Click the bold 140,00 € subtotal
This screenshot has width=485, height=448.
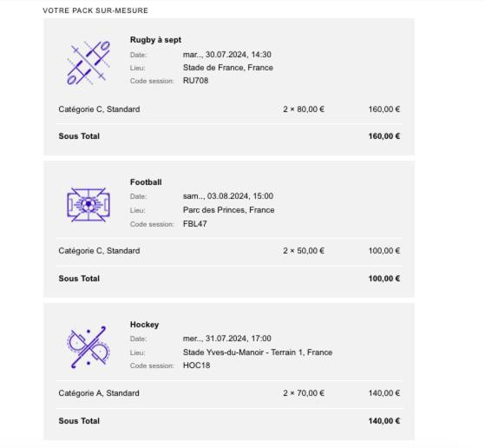(383, 421)
